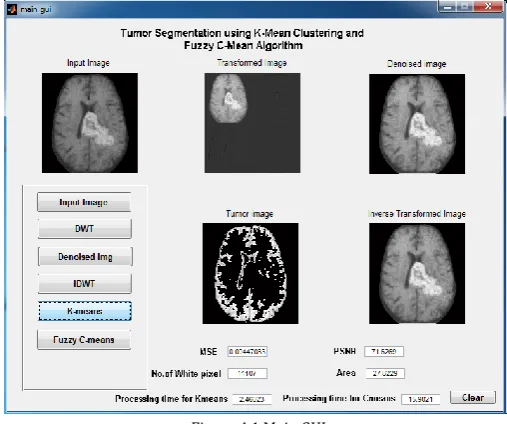The image size is (507, 424).
Task: Click the MATLAB icon in title bar
Action: tap(12, 9)
